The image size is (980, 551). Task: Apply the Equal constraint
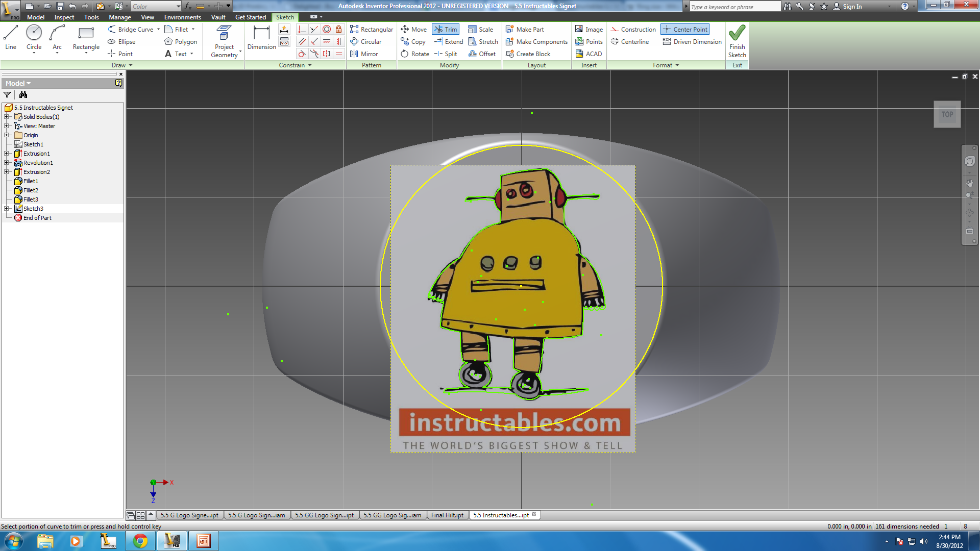(338, 54)
